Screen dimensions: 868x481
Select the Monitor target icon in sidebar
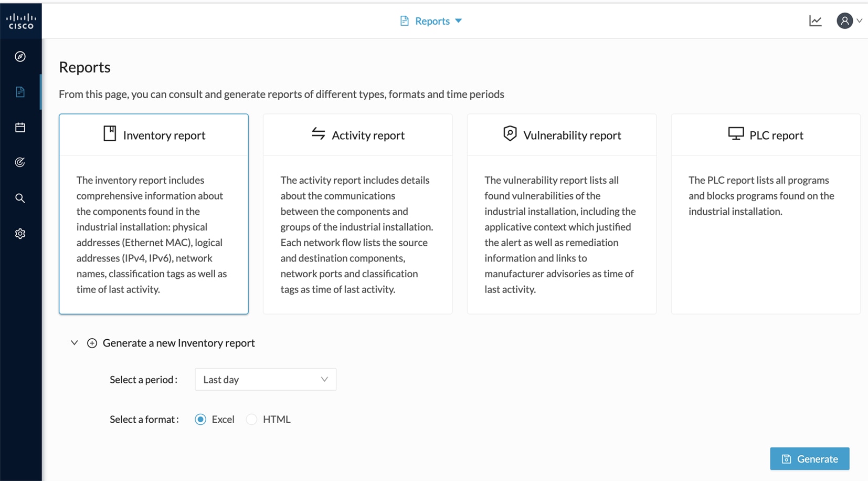pyautogui.click(x=20, y=162)
